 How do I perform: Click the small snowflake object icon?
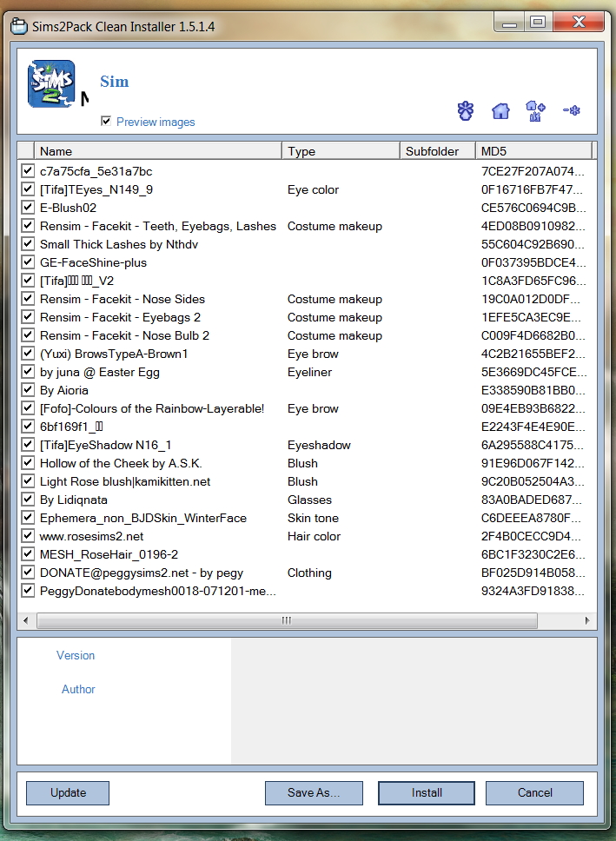(x=572, y=110)
